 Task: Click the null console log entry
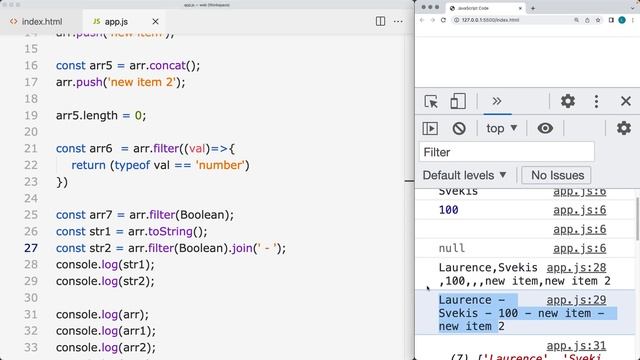(451, 248)
